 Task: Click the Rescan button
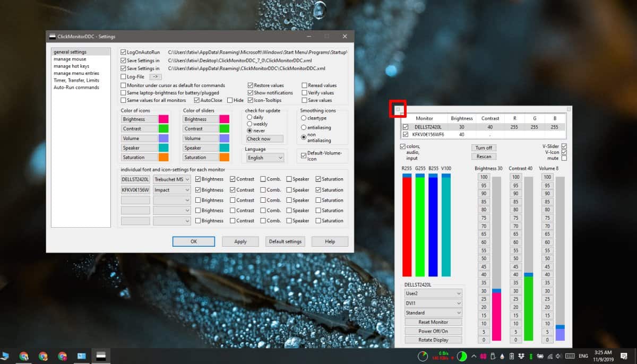click(483, 156)
